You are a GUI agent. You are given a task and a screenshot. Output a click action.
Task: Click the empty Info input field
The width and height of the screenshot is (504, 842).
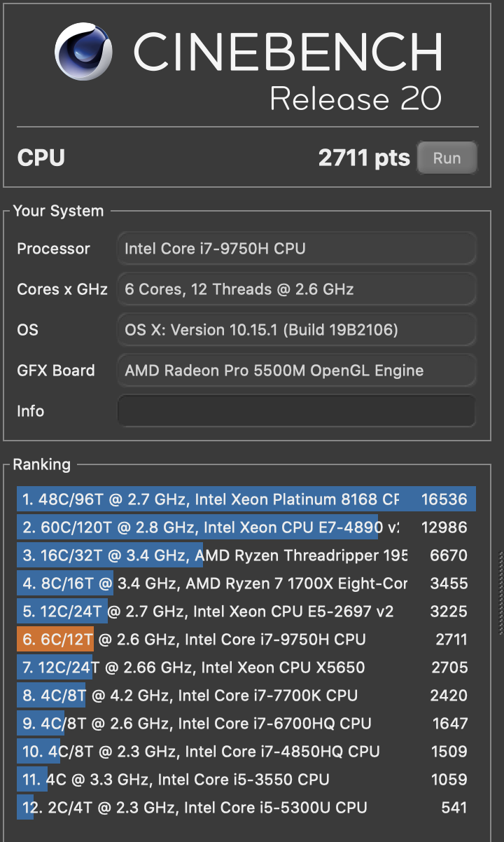pos(297,411)
